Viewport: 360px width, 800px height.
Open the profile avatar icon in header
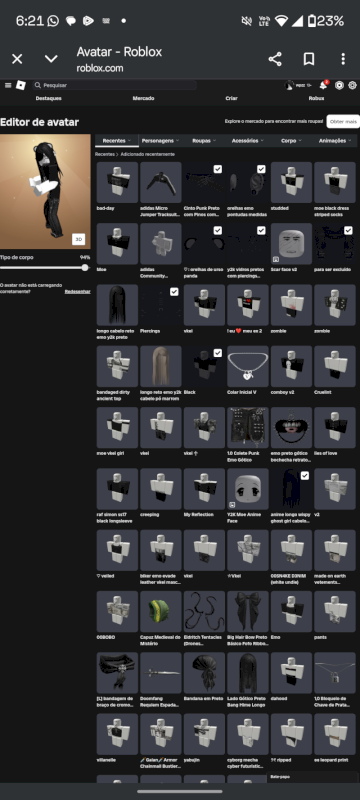[290, 85]
